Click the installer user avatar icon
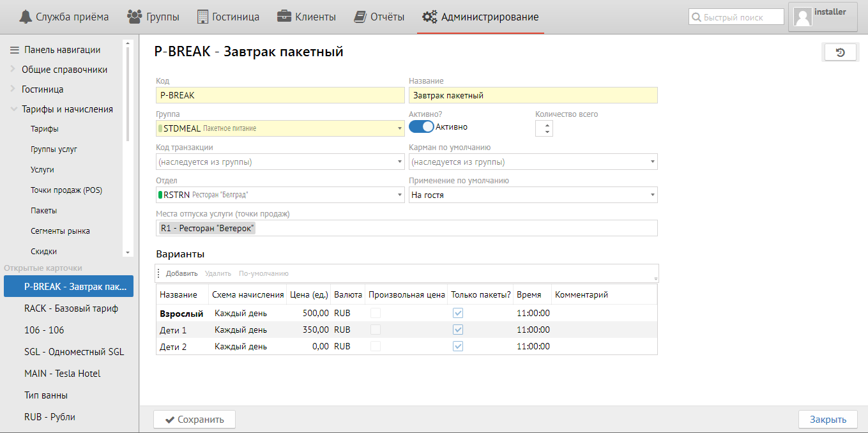This screenshot has width=868, height=433. [802, 17]
